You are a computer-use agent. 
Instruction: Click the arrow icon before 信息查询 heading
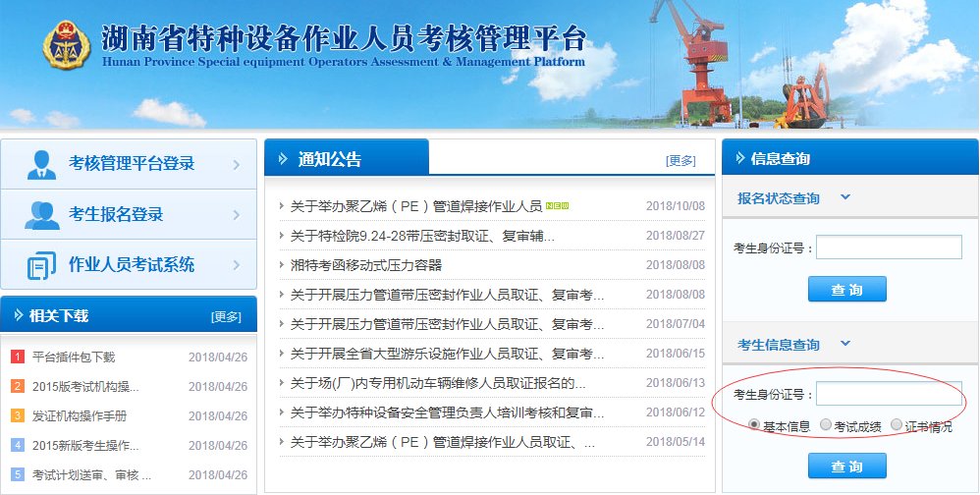(x=740, y=158)
